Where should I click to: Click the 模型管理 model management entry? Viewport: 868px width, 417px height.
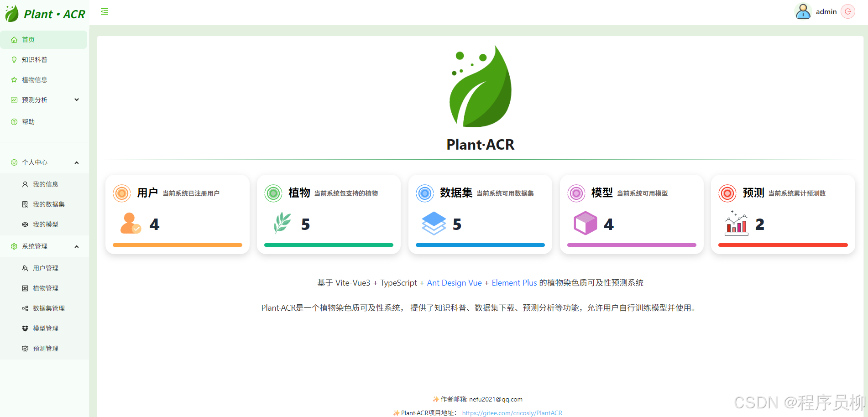46,328
